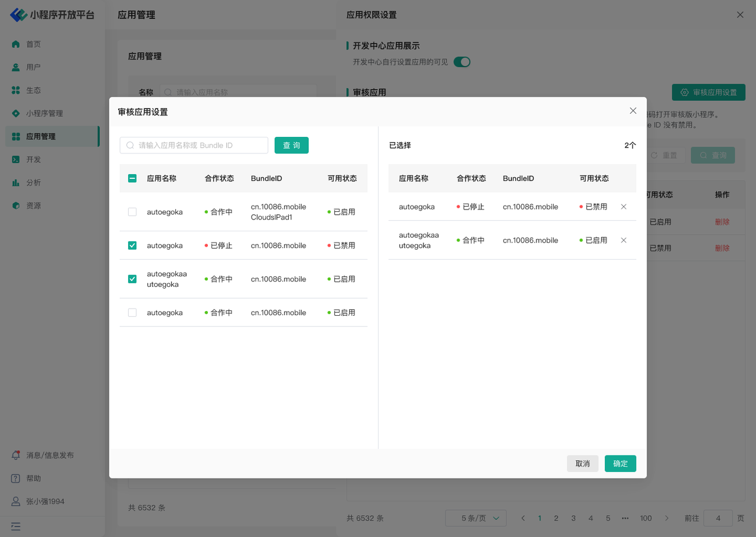Click the help question mark icon
The width and height of the screenshot is (756, 537).
(16, 479)
